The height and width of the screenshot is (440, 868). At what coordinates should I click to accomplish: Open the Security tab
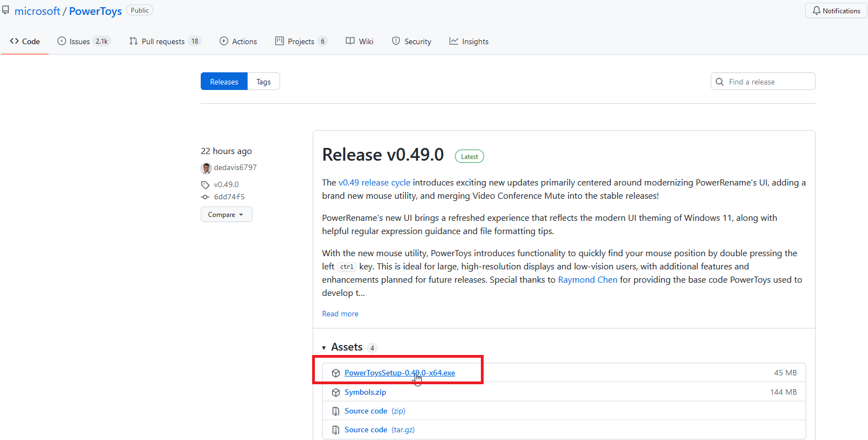tap(411, 41)
